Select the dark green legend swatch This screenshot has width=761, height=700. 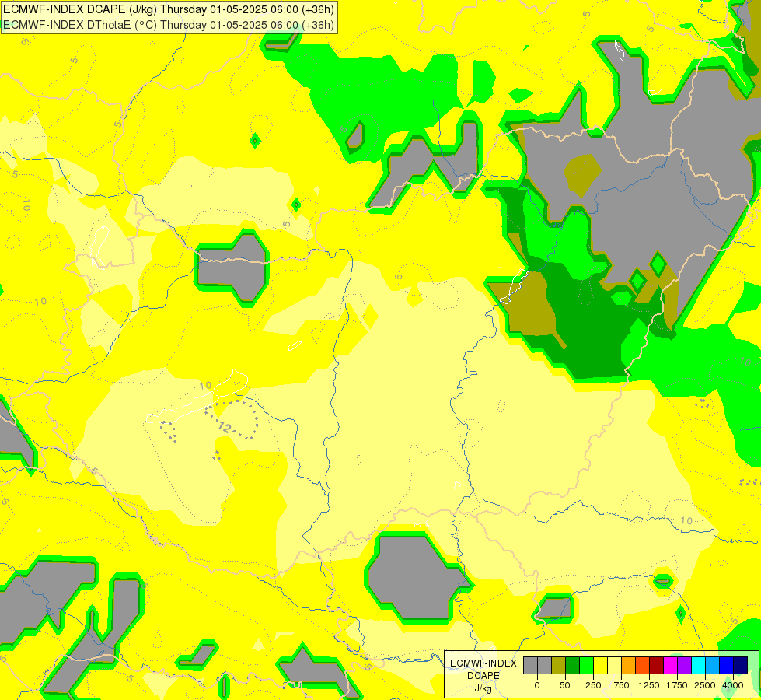[573, 665]
